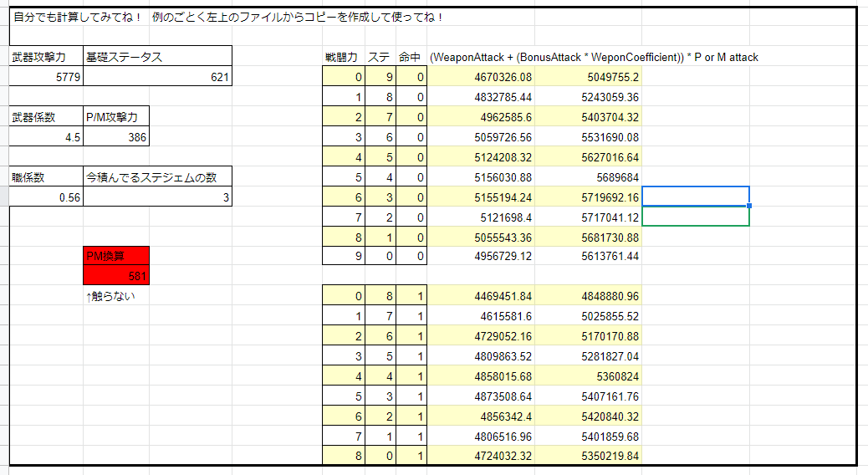
Task: Select the 職係数 header cell
Action: point(47,177)
